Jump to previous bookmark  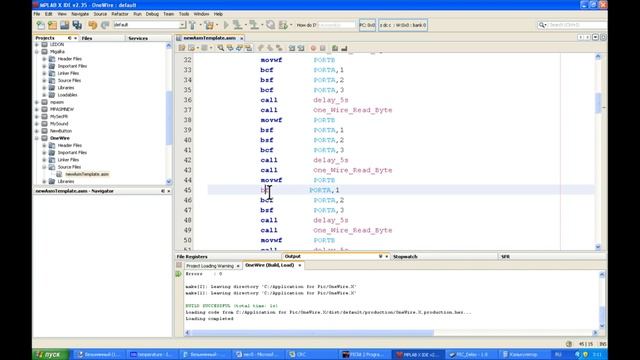pos(260,48)
